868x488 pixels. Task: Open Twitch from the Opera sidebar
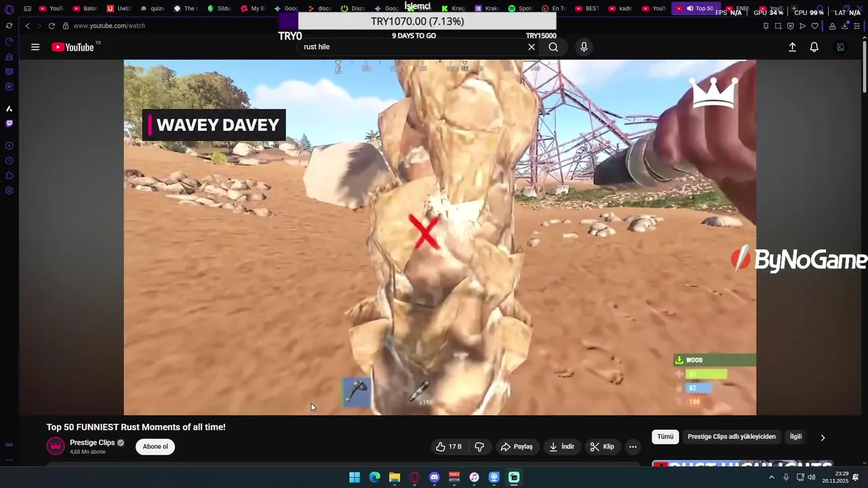(x=9, y=123)
